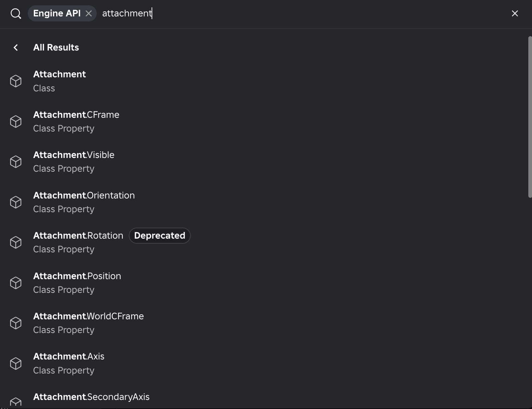Click the cube icon next to Attachment.CFrame
The image size is (532, 409).
[x=16, y=121]
